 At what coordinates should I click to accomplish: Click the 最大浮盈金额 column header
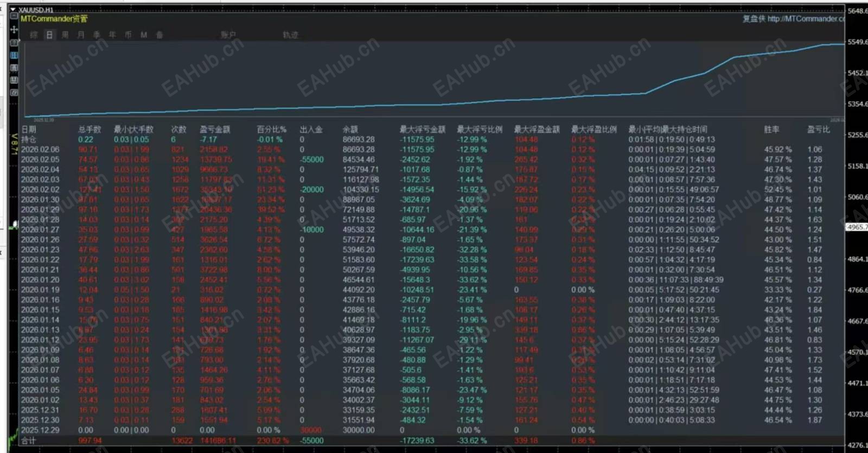tap(537, 130)
